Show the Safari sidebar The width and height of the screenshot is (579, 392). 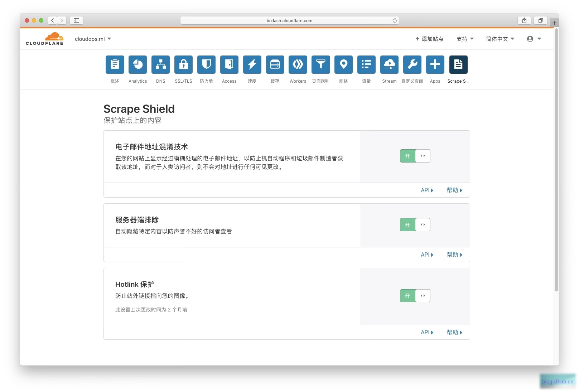[x=76, y=20]
